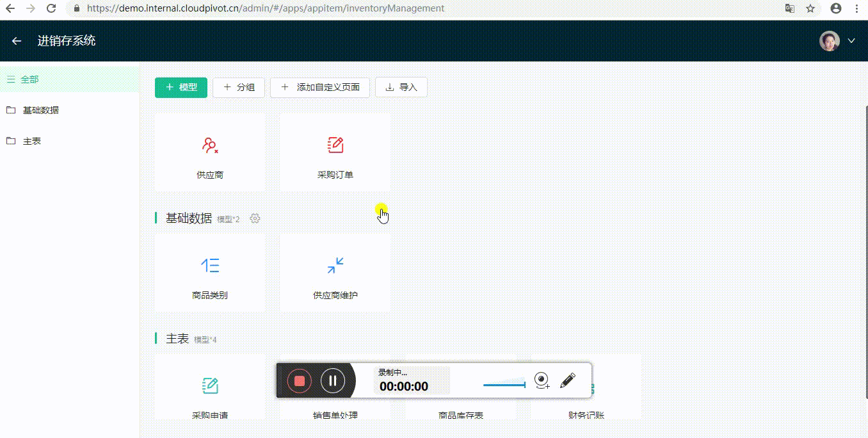868x438 pixels.
Task: Click the 商品类别 card label
Action: (x=210, y=295)
